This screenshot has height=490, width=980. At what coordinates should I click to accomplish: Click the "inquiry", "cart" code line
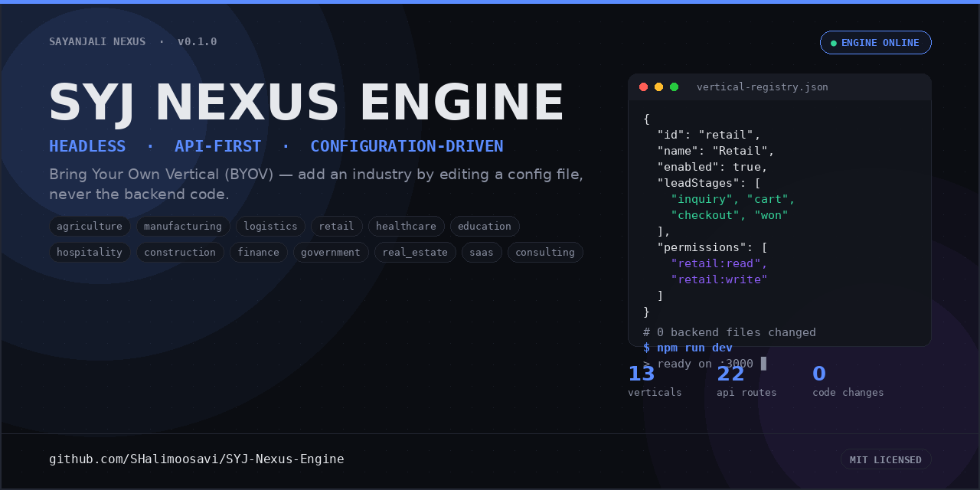tap(733, 199)
